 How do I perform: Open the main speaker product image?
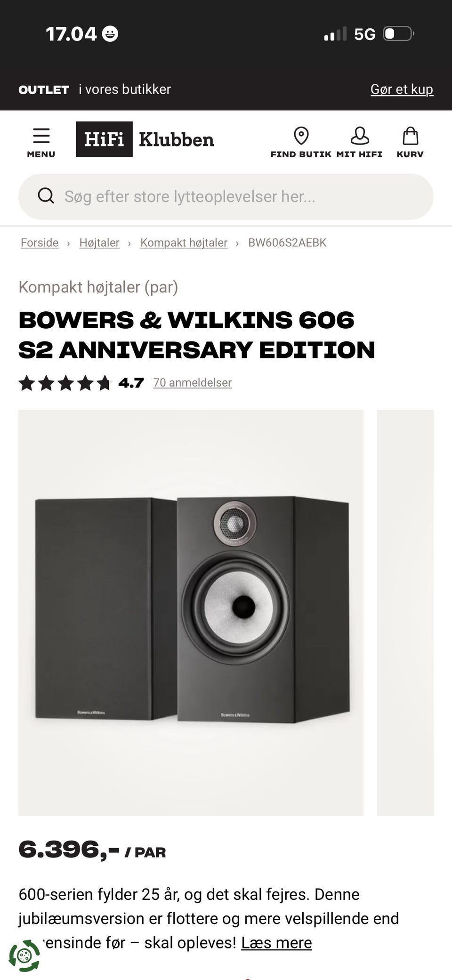[191, 613]
